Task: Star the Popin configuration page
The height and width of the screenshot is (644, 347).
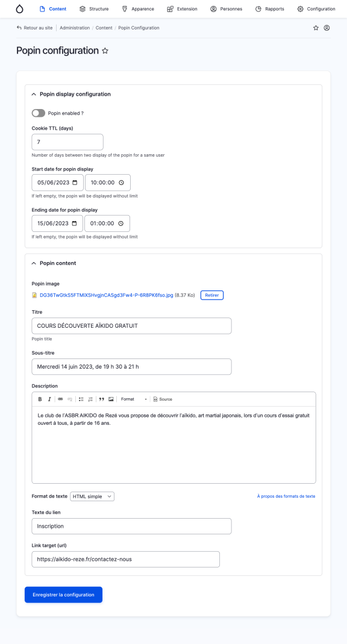Action: tap(105, 51)
